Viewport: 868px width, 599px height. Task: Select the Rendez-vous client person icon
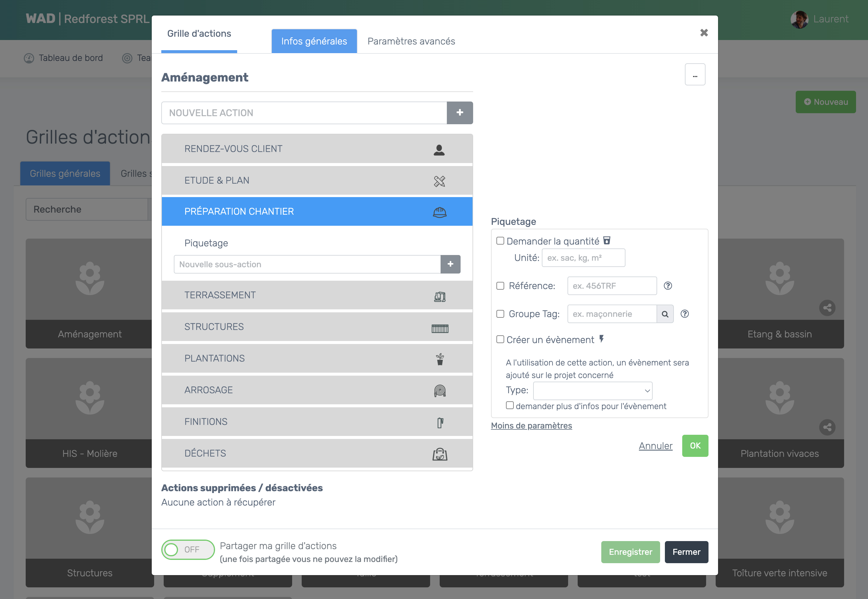[439, 149]
